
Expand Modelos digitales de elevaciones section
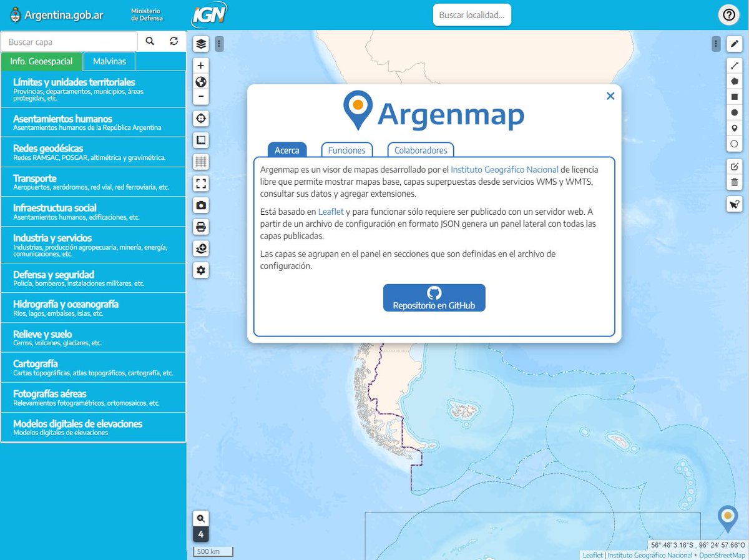click(93, 428)
